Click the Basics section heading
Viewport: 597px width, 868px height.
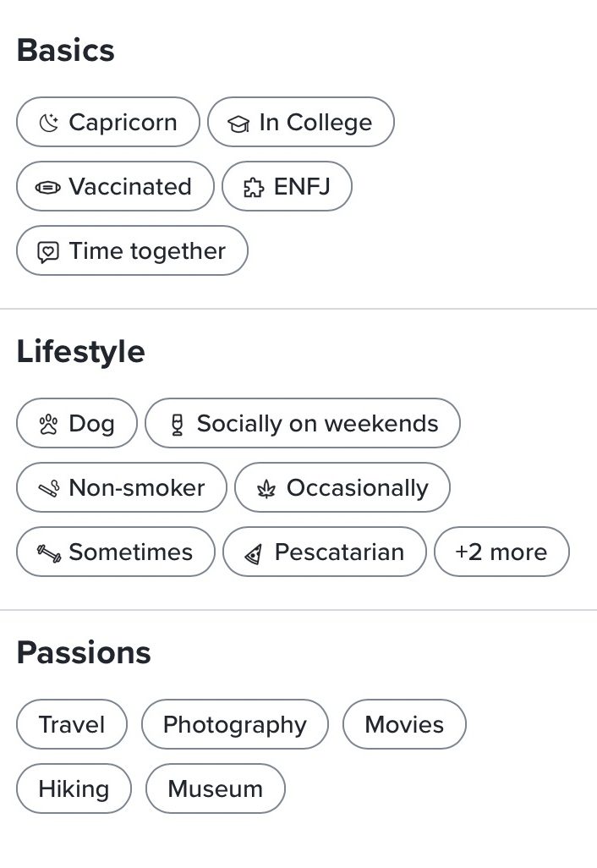[66, 51]
